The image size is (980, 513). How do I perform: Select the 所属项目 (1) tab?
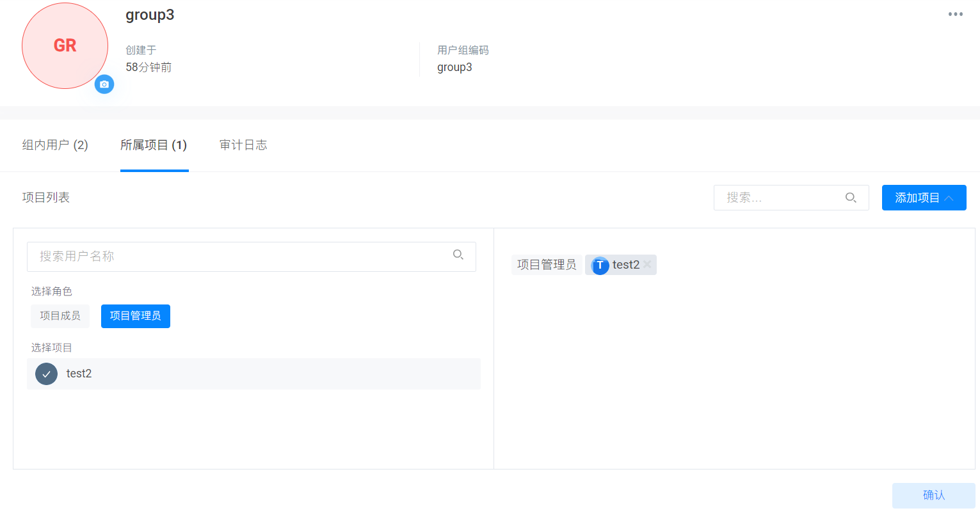point(154,145)
